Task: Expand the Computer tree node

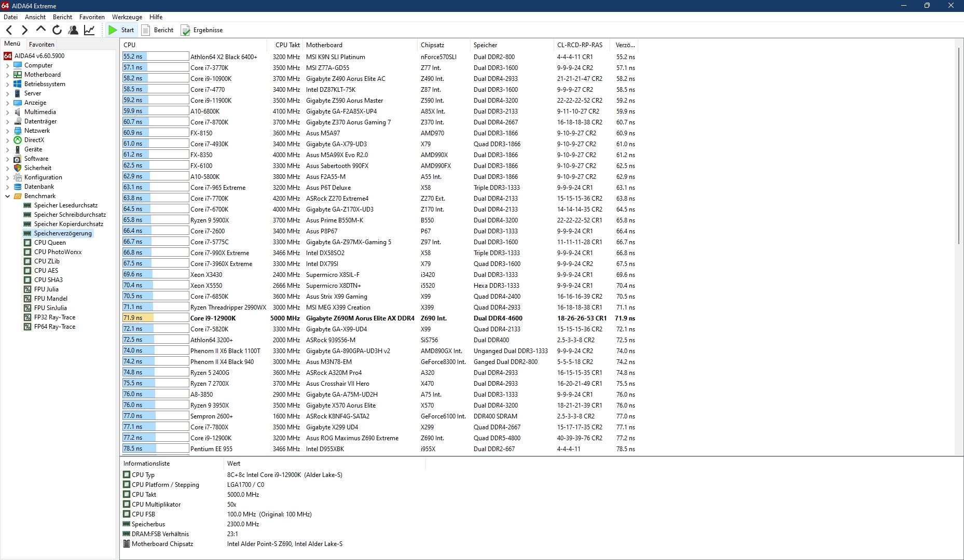Action: click(7, 66)
